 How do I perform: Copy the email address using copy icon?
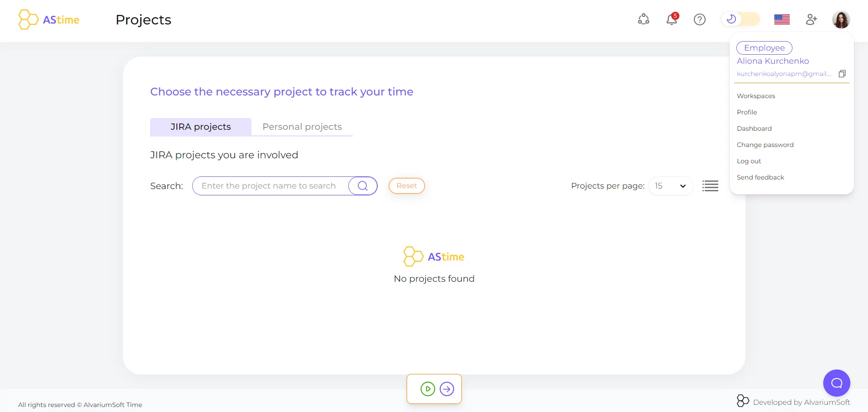point(842,74)
